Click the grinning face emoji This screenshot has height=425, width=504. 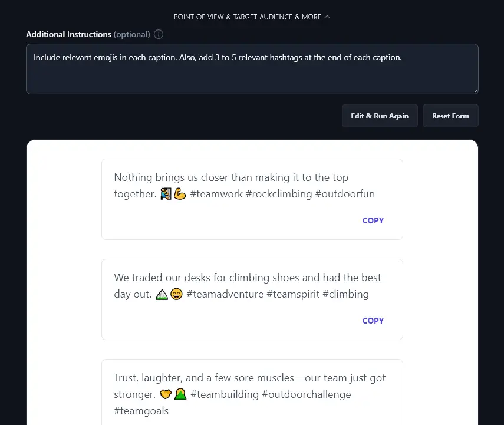[x=176, y=294]
